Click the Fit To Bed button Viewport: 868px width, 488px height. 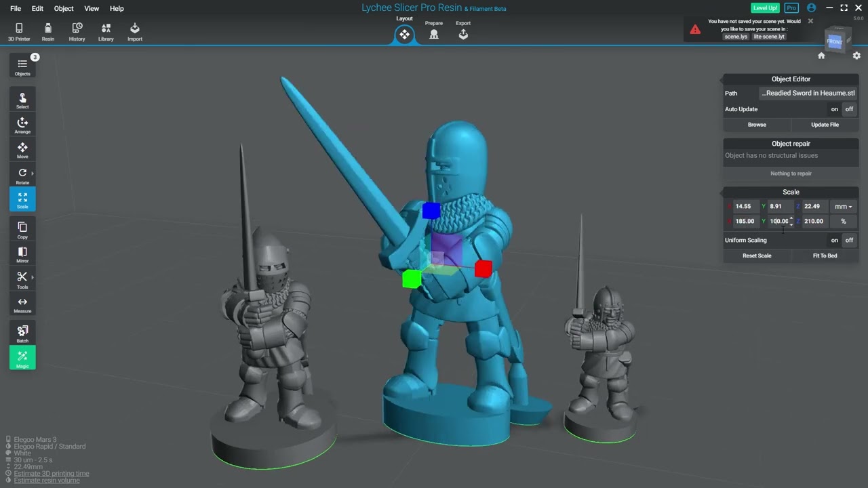pyautogui.click(x=825, y=256)
